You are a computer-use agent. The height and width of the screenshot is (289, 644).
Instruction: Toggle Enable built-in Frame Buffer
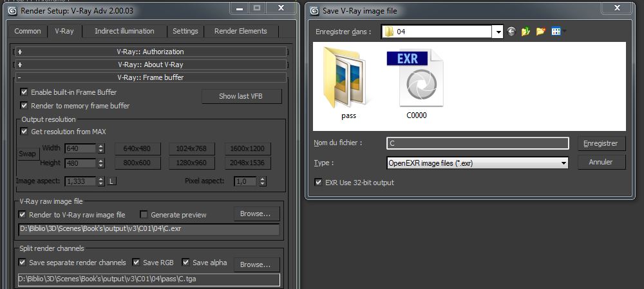click(24, 92)
